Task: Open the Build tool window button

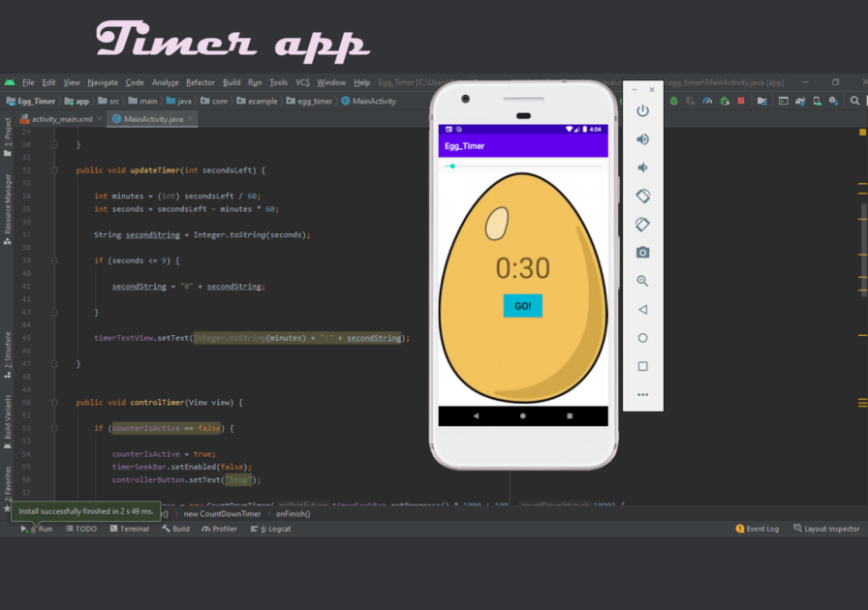Action: 176,529
